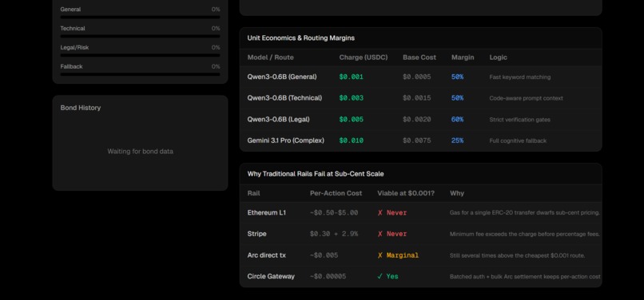Click 'Waiting for bond data' placeholder text
644x300 pixels.
tap(140, 152)
